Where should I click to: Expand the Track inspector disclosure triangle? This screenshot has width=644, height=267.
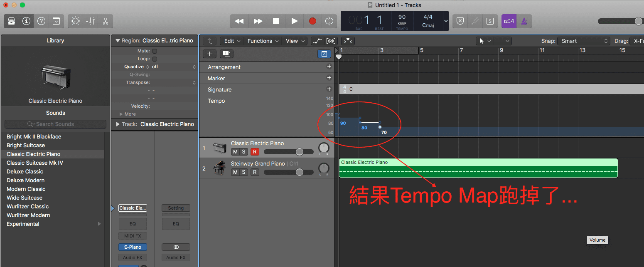tap(118, 124)
